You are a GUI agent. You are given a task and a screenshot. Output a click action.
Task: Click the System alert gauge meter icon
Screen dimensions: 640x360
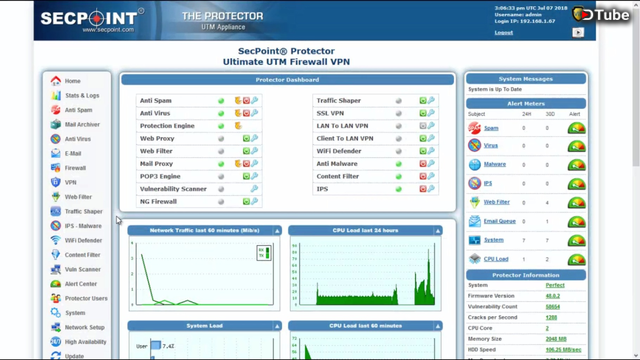576,240
